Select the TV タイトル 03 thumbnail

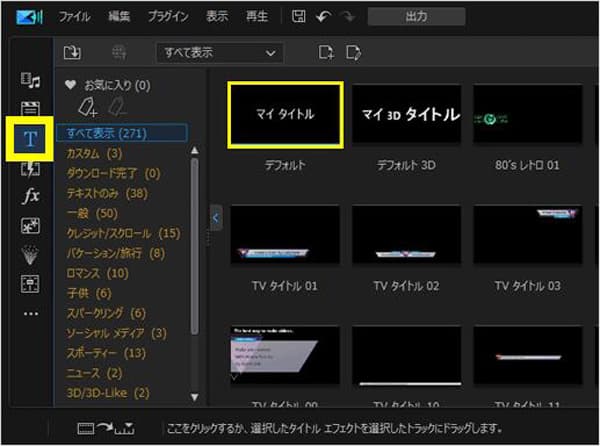click(x=528, y=234)
